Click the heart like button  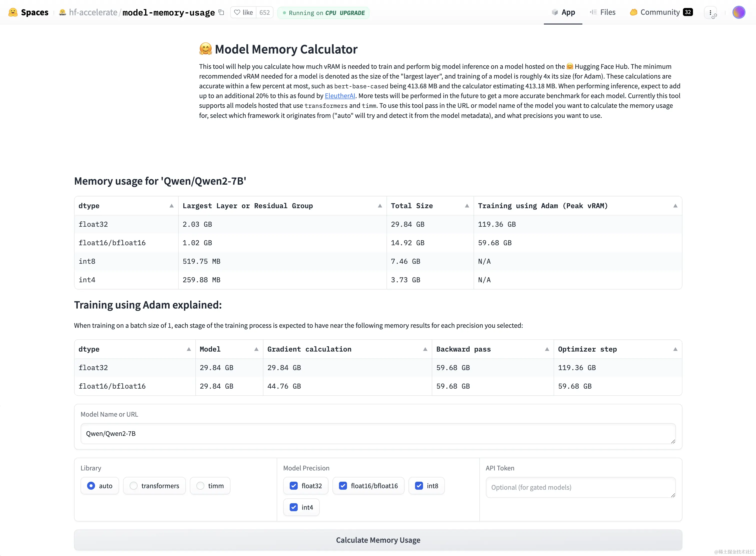pos(243,13)
